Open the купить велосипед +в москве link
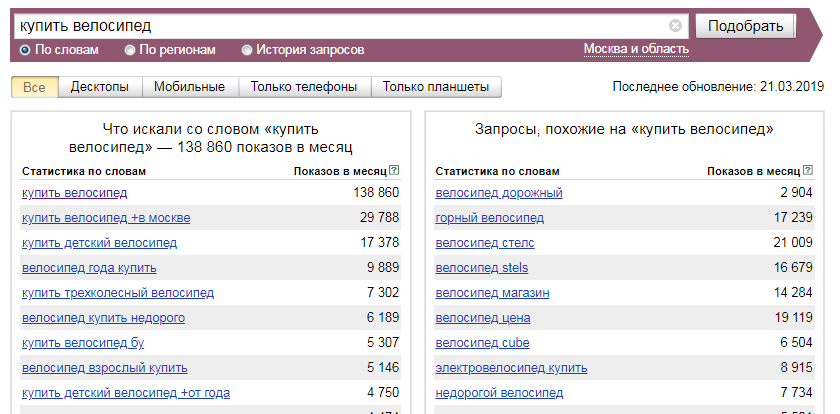Image resolution: width=840 pixels, height=414 pixels. point(106,218)
